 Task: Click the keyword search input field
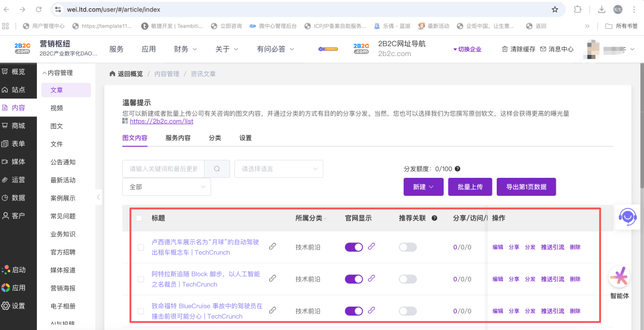tap(163, 169)
